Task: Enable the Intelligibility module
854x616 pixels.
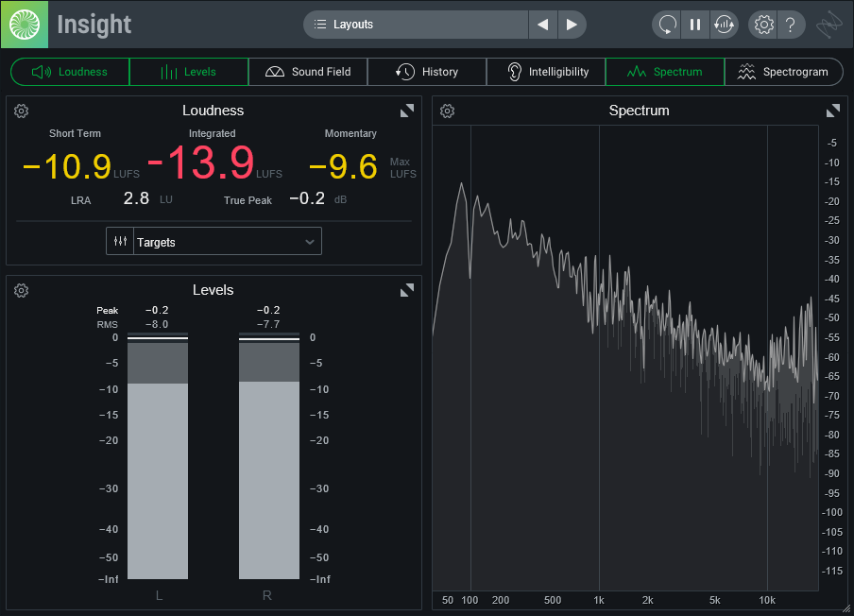Action: [546, 72]
